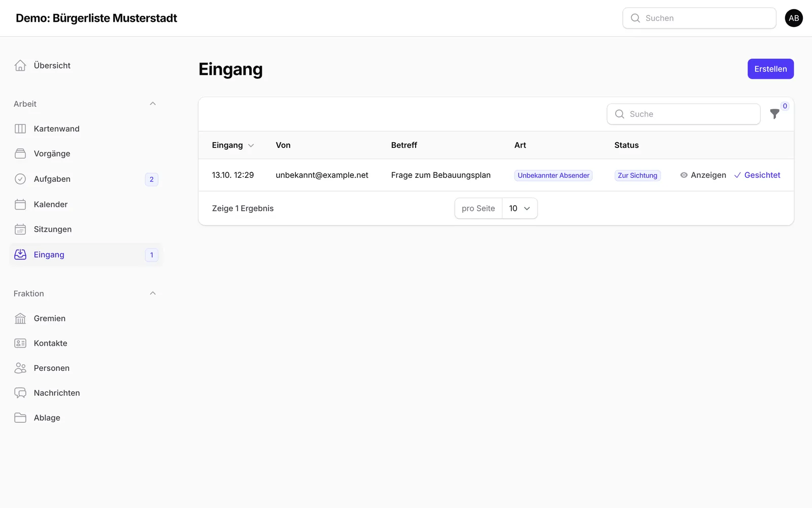
Task: Click the Unbekannter Absender badge
Action: coord(553,175)
